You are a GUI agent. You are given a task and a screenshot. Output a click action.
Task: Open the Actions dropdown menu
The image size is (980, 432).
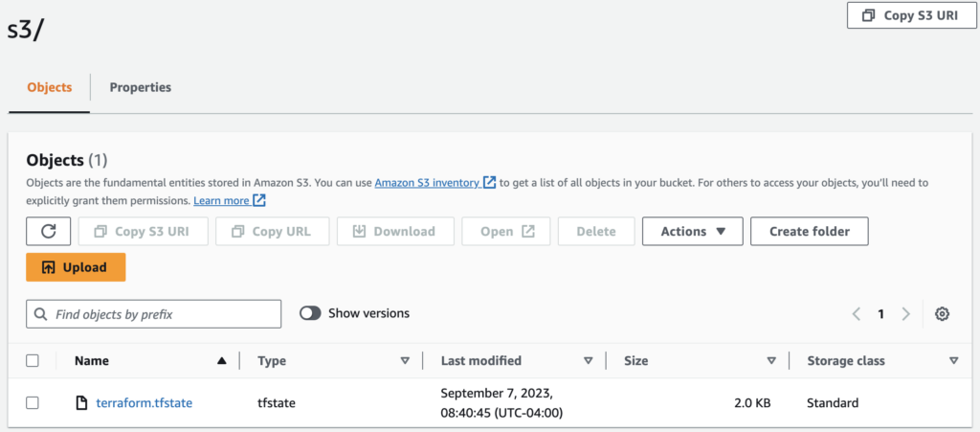tap(693, 231)
